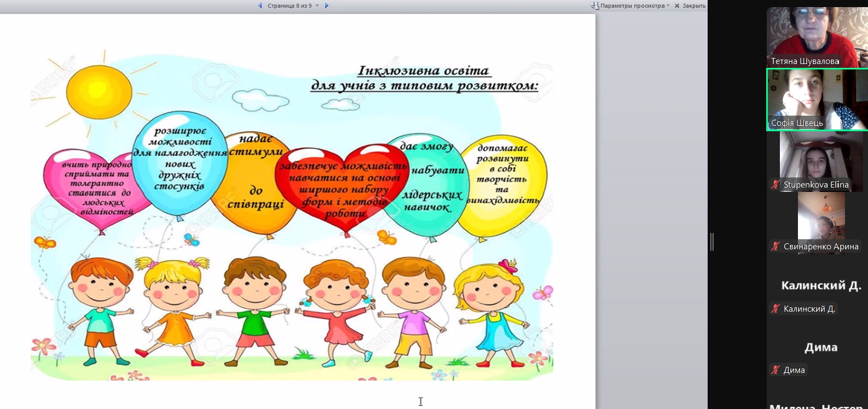868x409 pixels.
Task: Click the Закрыть button to exit reading view
Action: pos(690,5)
